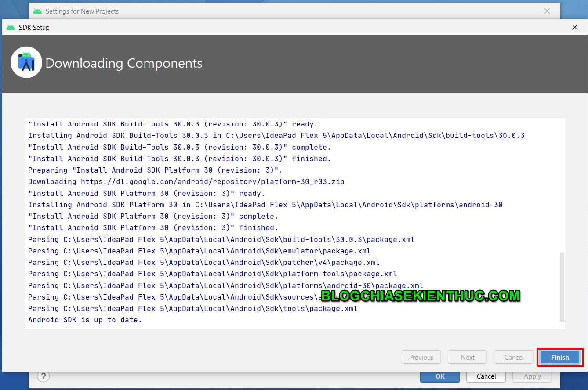
Task: Click 'Parsing ...Sdk\emulator\package.xml' line
Action: click(200, 251)
